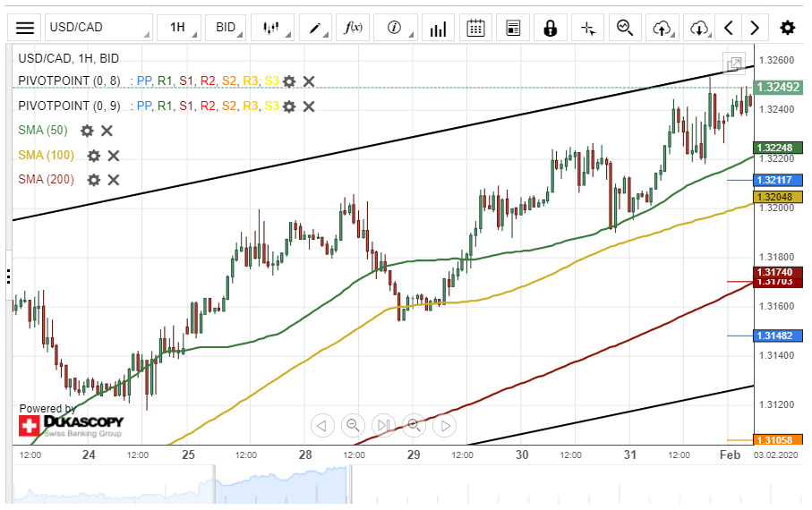This screenshot has width=812, height=510.
Task: Click current price label 1.32492
Action: (x=778, y=87)
